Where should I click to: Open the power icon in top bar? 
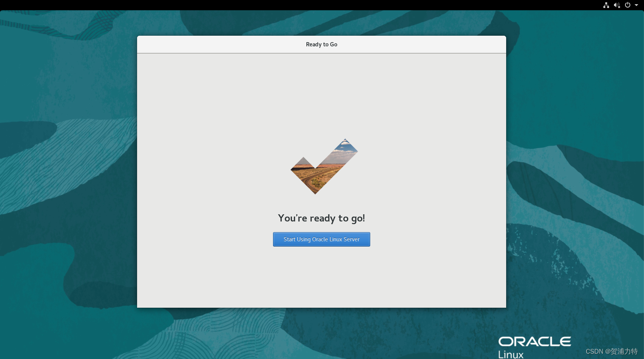coord(628,5)
